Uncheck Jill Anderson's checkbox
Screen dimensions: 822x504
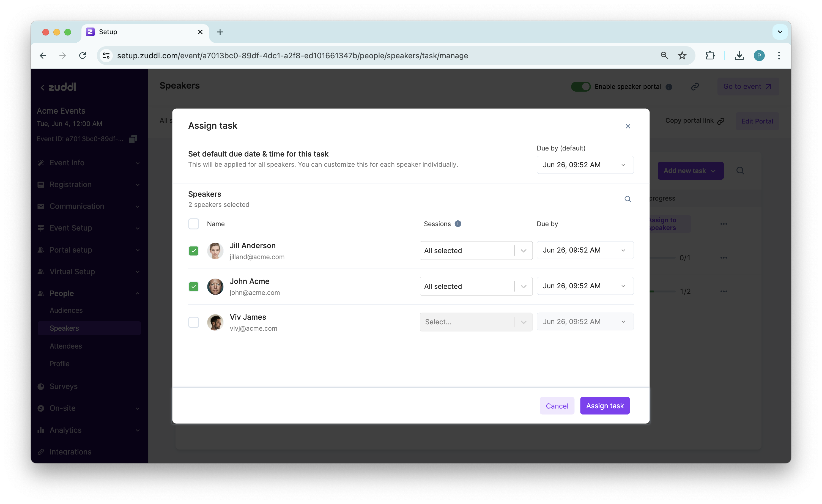[x=193, y=251]
